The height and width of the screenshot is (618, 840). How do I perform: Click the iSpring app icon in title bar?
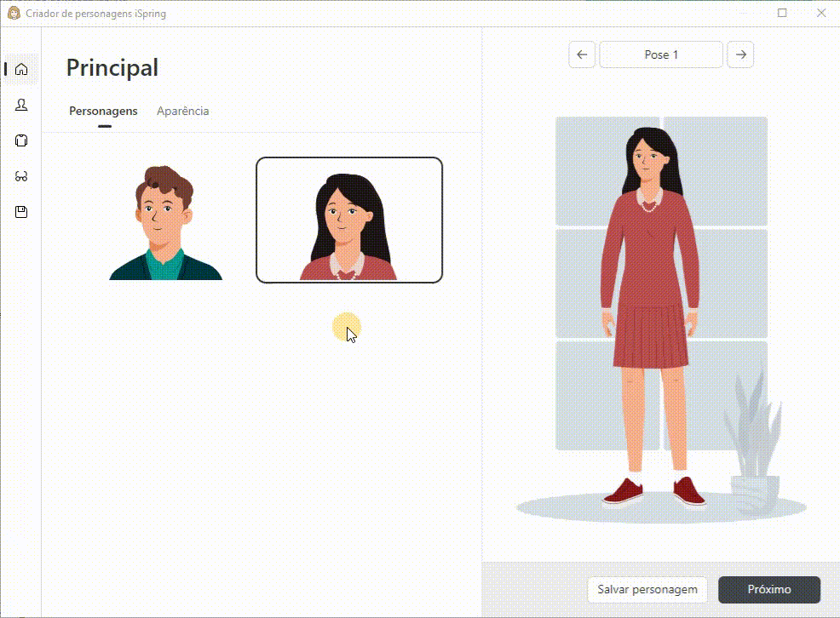click(14, 13)
